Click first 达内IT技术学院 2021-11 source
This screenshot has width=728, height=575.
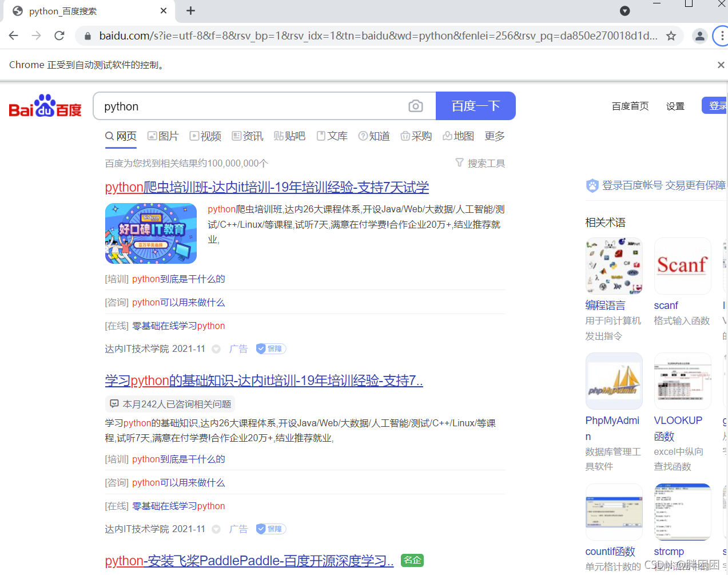[x=155, y=348]
